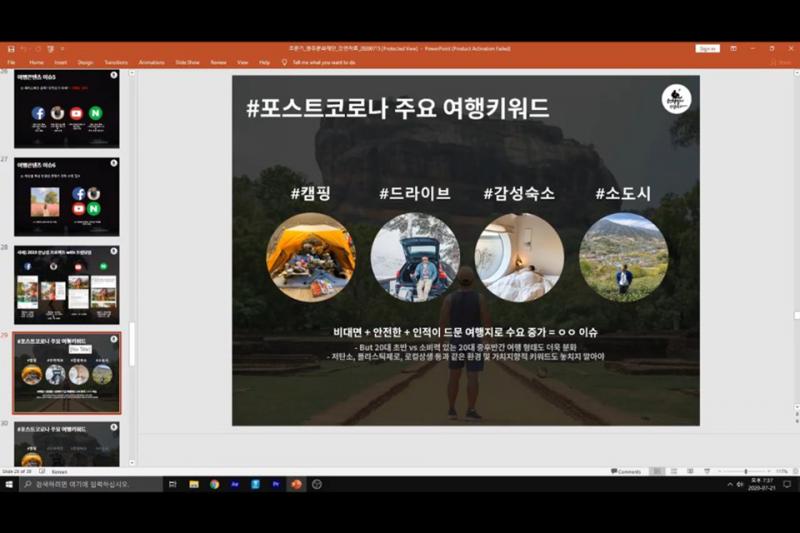Screen dimensions: 800x533
Task: Click the Save icon in quick access toolbar
Action: click(11, 49)
